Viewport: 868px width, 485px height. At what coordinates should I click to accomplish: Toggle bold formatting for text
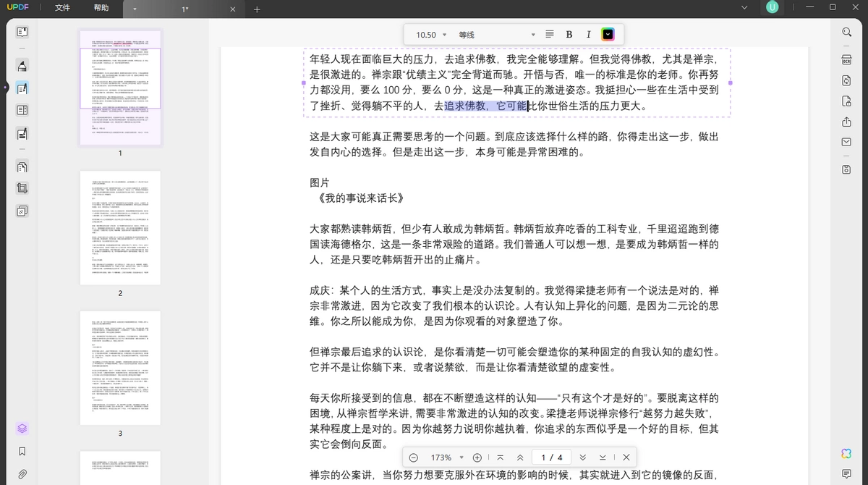(x=569, y=34)
